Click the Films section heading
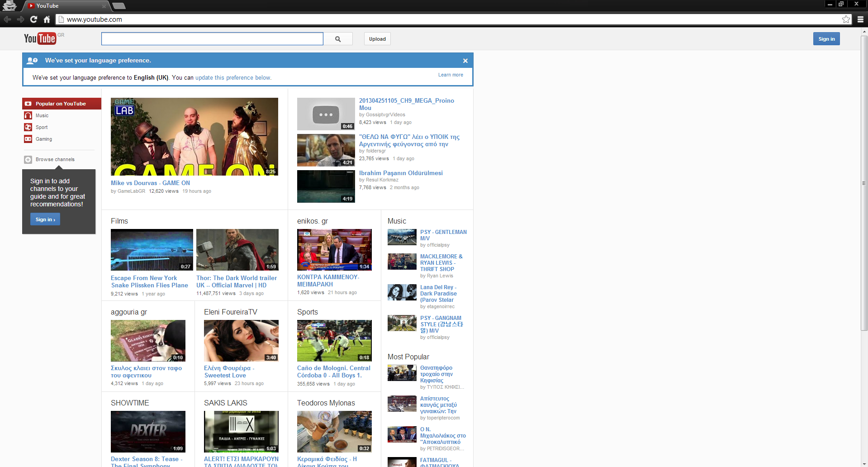Image resolution: width=868 pixels, height=467 pixels. pyautogui.click(x=119, y=221)
